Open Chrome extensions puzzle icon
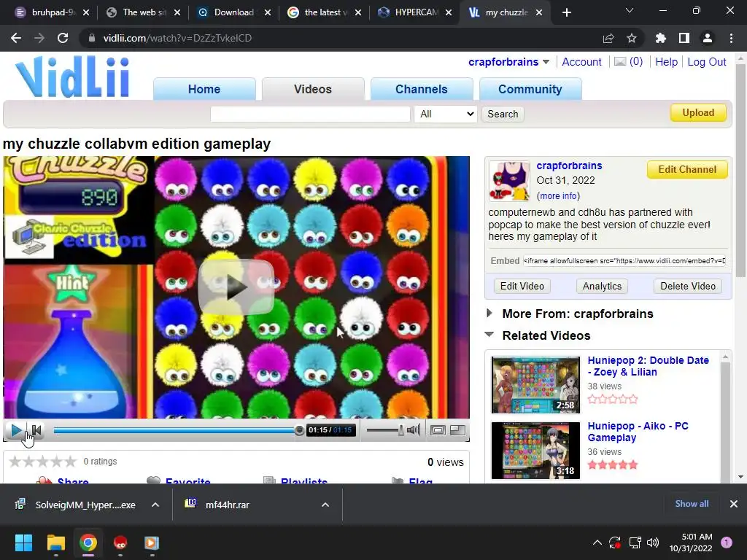Image resolution: width=747 pixels, height=560 pixels. [660, 38]
